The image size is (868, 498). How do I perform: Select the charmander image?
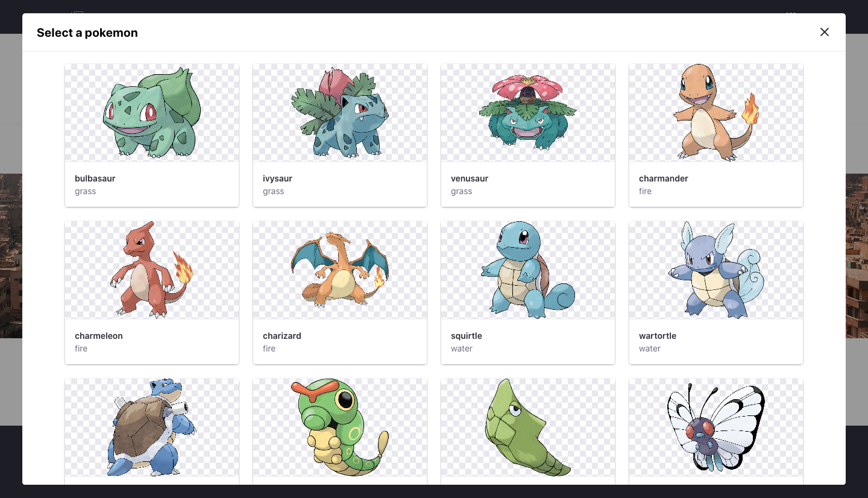(x=716, y=113)
